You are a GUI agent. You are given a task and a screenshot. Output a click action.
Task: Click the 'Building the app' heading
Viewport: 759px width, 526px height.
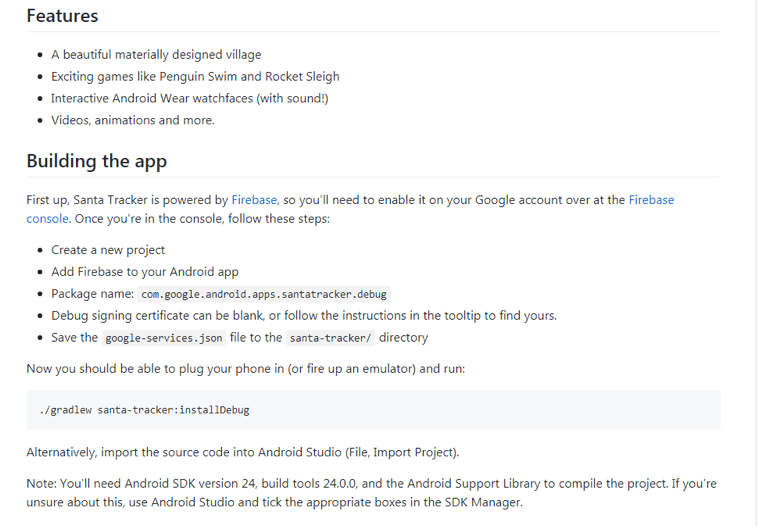click(x=97, y=161)
